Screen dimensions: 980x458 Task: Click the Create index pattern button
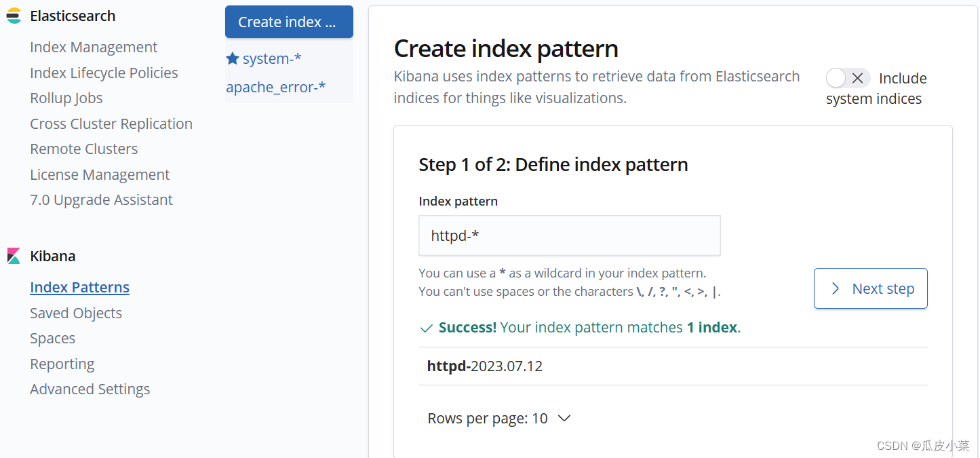click(289, 22)
